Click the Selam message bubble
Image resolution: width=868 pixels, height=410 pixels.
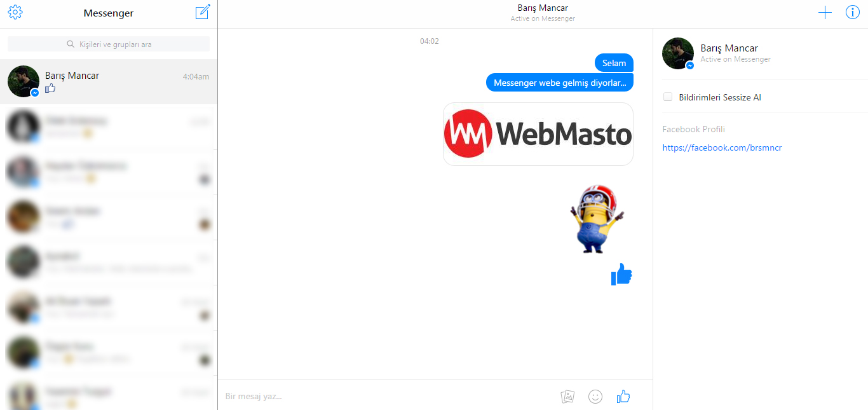(x=614, y=63)
